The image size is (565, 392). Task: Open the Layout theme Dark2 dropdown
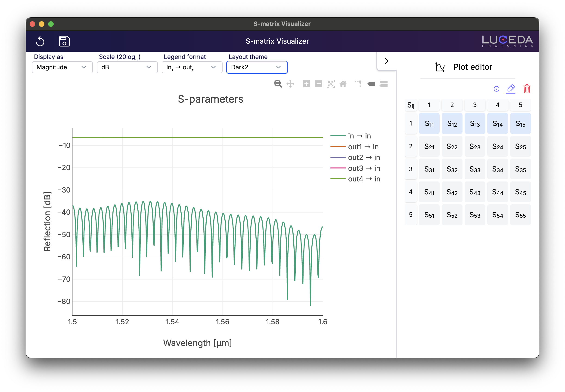[x=257, y=67]
